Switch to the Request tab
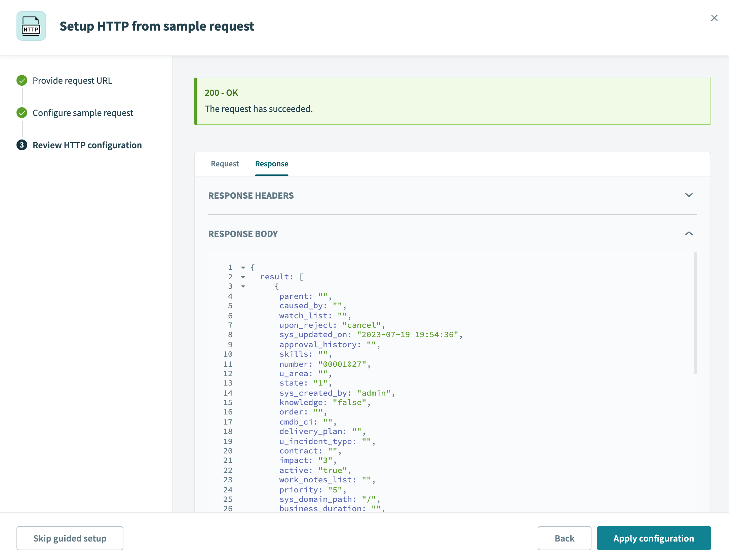The width and height of the screenshot is (729, 560). pos(225,164)
